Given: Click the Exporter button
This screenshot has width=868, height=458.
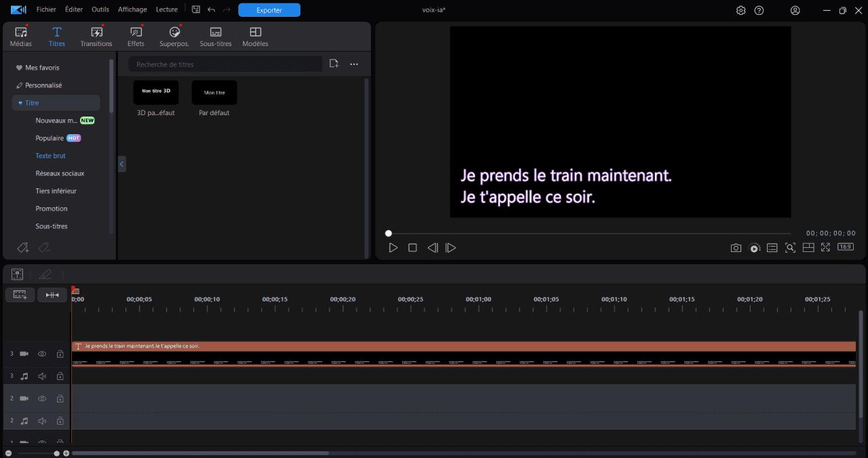Looking at the screenshot, I should pos(269,9).
